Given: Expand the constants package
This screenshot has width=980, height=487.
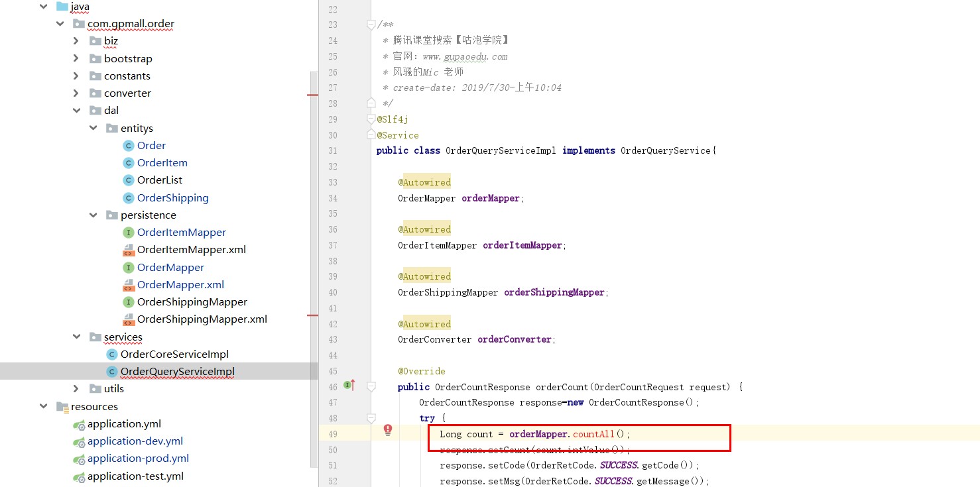Looking at the screenshot, I should point(76,76).
